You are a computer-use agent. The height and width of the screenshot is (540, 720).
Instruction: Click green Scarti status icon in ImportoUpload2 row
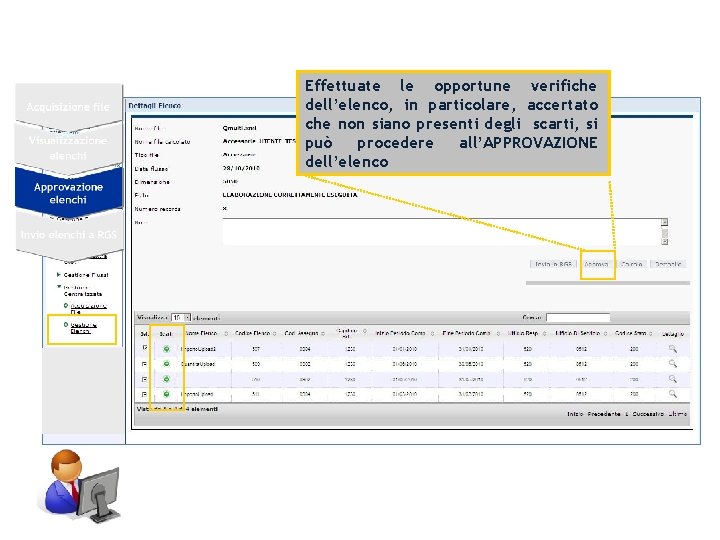click(166, 349)
